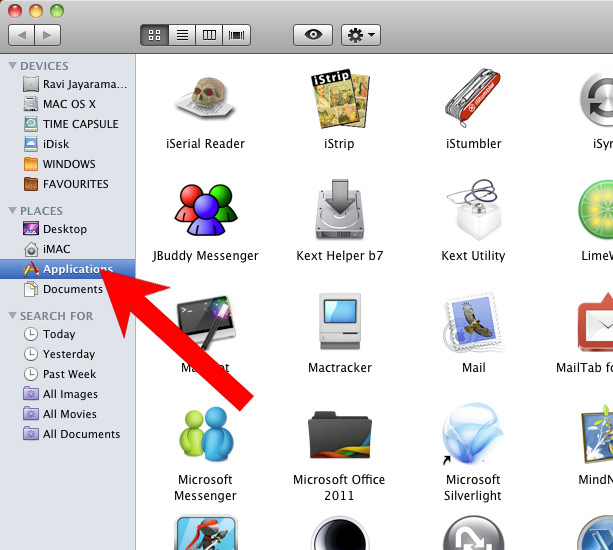The width and height of the screenshot is (613, 550).
Task: Collapse the PLACES section triangle
Action: point(13,210)
